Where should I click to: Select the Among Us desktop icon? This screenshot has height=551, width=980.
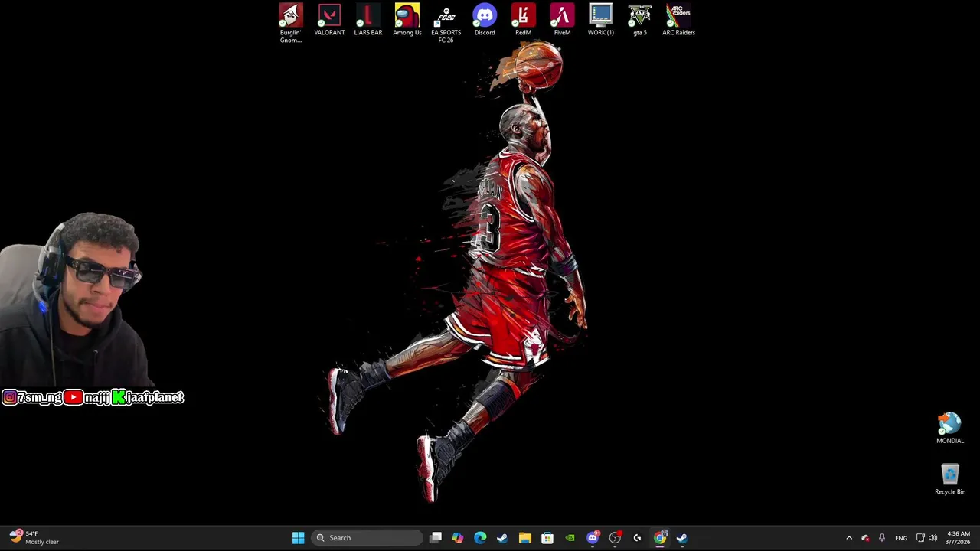(x=407, y=20)
